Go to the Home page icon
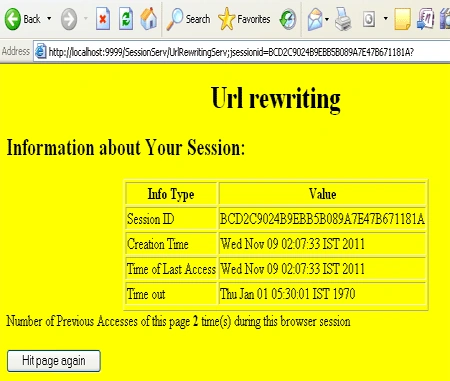This screenshot has width=450, height=381. coord(148,19)
